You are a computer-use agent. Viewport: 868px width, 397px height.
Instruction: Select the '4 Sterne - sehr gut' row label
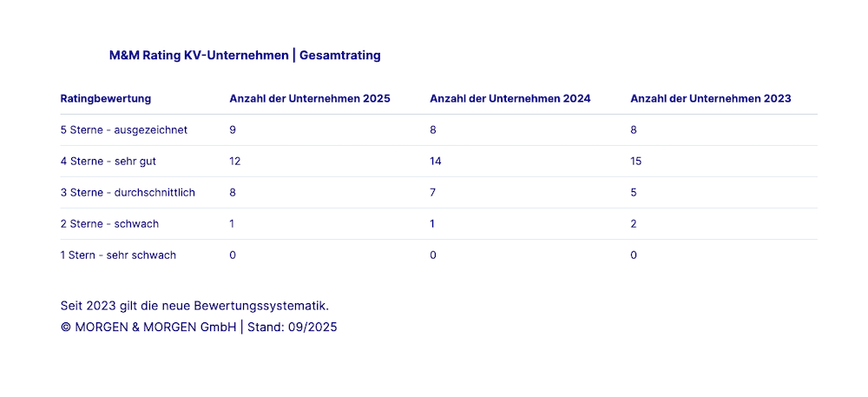108,162
